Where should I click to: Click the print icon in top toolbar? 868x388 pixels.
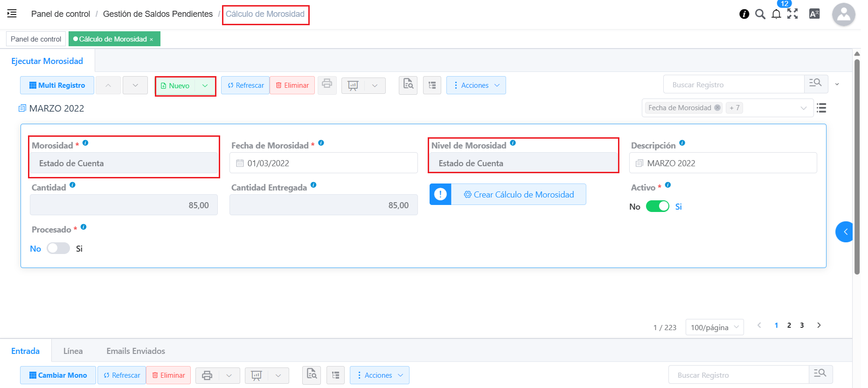tap(327, 84)
